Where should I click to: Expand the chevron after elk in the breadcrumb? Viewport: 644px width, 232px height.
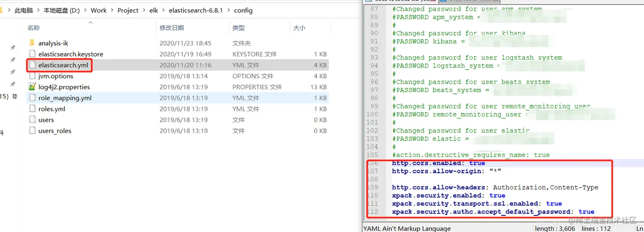tap(163, 10)
